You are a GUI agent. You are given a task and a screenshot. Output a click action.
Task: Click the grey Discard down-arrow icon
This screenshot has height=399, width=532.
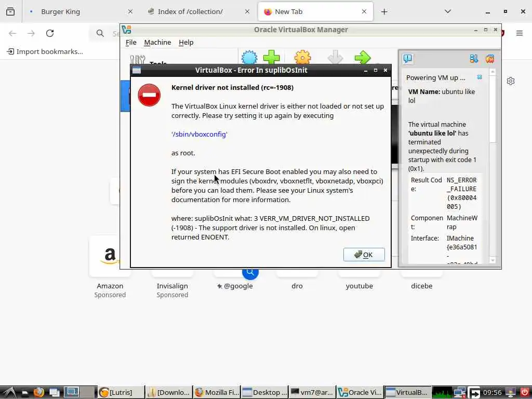(335, 58)
